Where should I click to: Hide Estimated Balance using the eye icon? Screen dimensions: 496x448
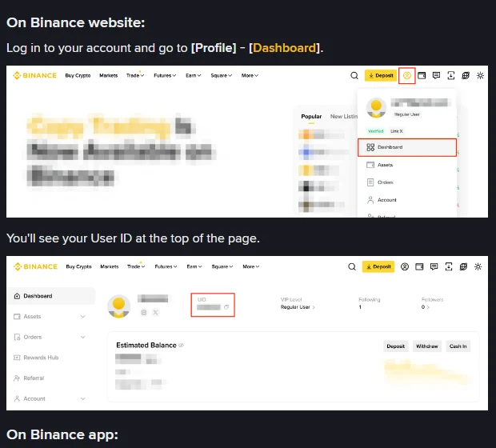(x=181, y=345)
